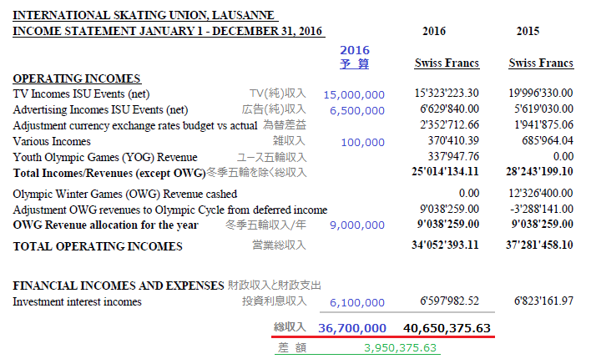The width and height of the screenshot is (591, 364).
Task: Click the Japanese label '投資利息収入'
Action: pos(274,301)
